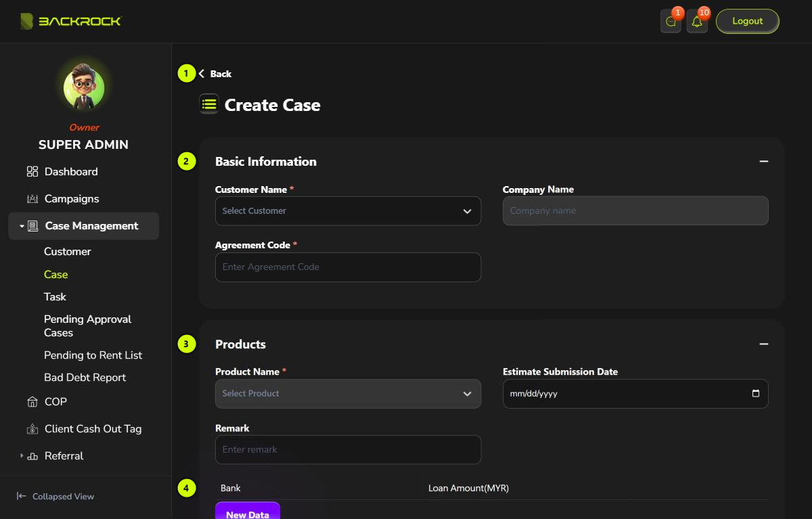Click the Logout button
The image size is (812, 519).
tap(748, 21)
